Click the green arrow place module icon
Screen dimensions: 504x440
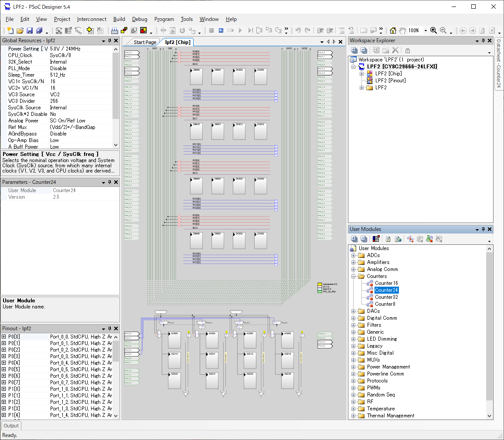(x=429, y=239)
